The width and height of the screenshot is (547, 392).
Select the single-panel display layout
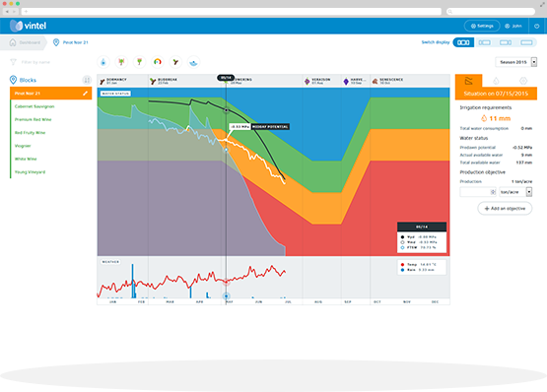(526, 42)
